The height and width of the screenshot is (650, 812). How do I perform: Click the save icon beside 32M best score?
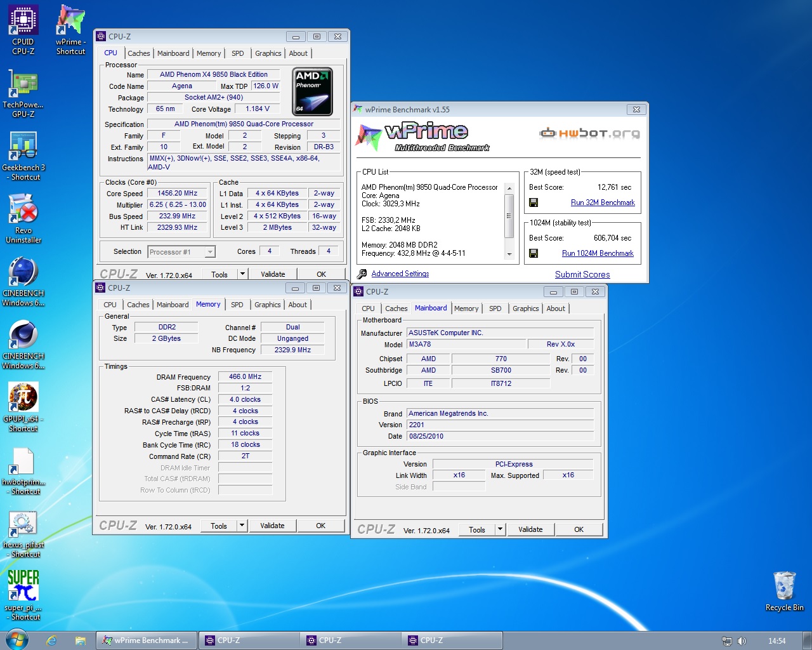click(534, 202)
